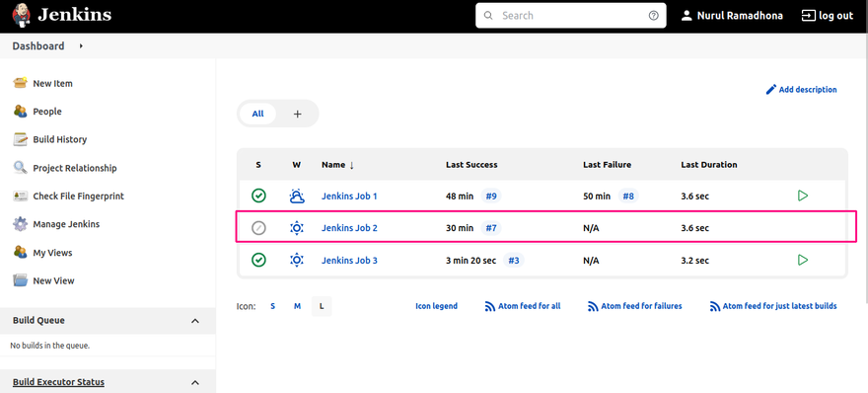
Task: Open the People page link
Action: tap(47, 112)
